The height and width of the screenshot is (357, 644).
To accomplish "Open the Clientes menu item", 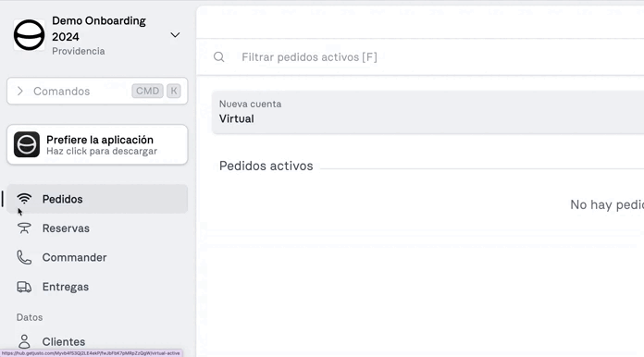I will [x=97, y=341].
